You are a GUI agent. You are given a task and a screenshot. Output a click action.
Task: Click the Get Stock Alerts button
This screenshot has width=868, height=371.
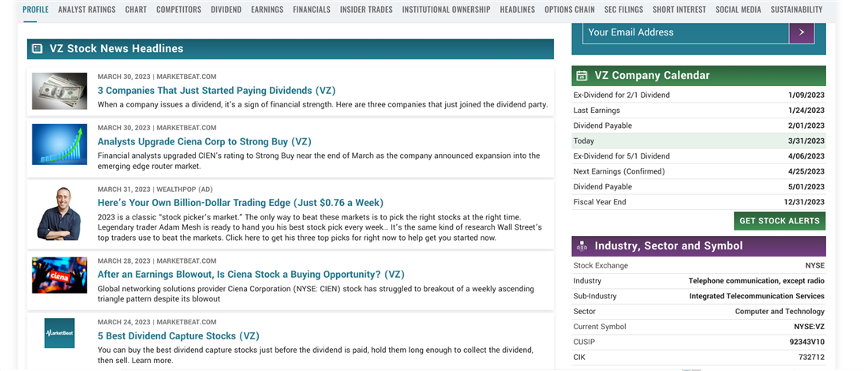[x=779, y=221]
